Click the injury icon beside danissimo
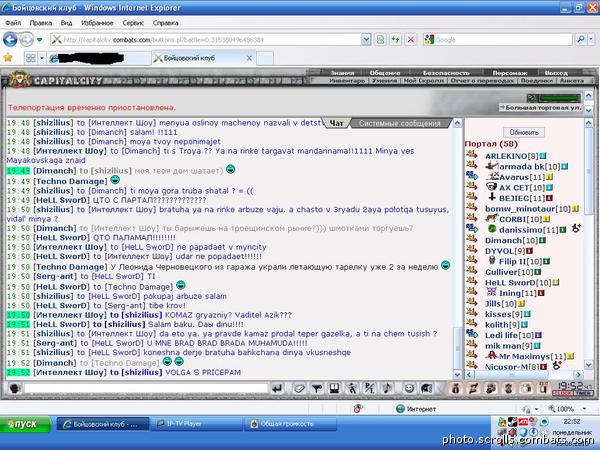Image resolution: width=600 pixels, height=450 pixels. [x=576, y=228]
